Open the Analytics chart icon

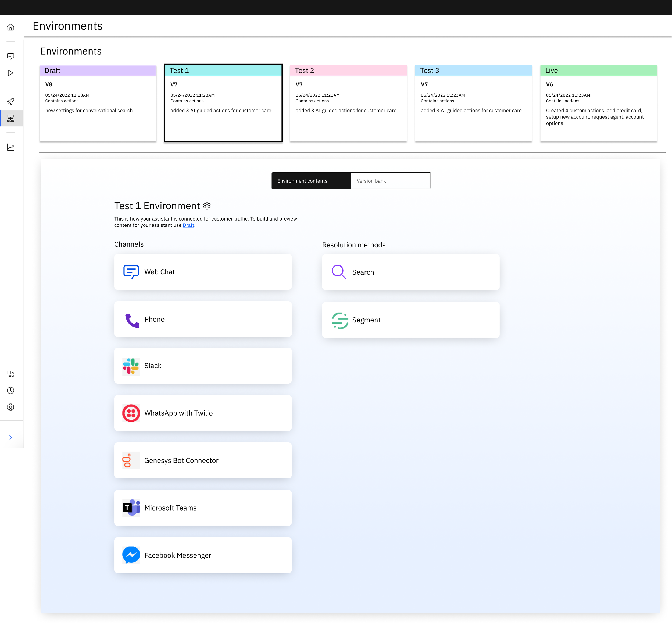click(x=10, y=147)
